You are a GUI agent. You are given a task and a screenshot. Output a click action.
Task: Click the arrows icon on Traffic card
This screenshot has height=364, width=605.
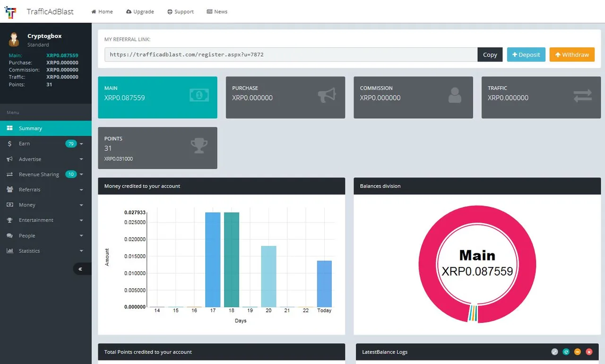583,96
